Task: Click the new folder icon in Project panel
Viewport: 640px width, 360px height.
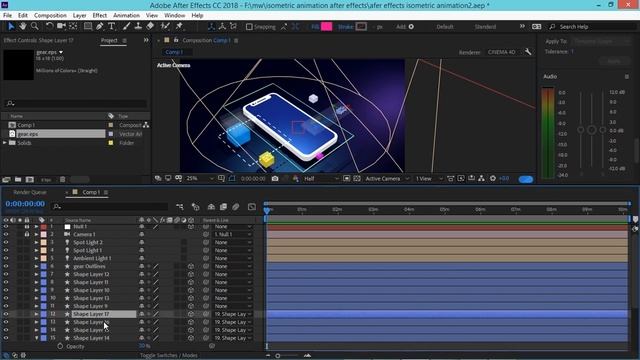Action: [x=18, y=179]
